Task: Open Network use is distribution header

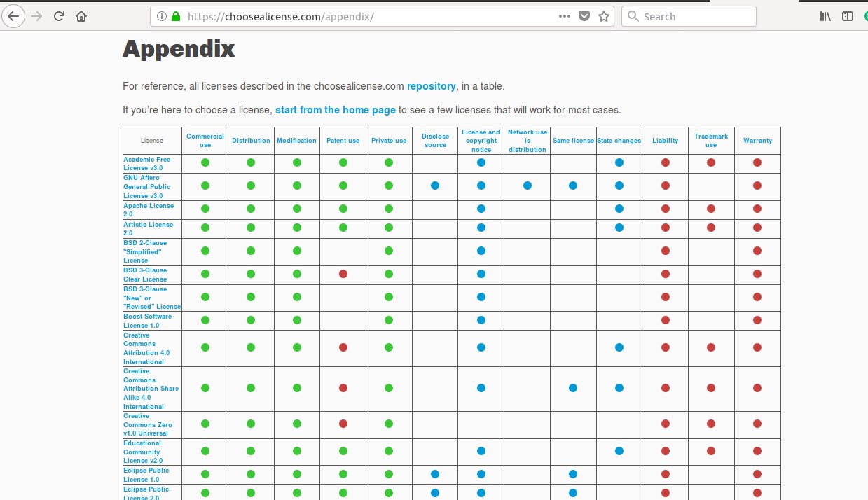Action: (x=528, y=141)
